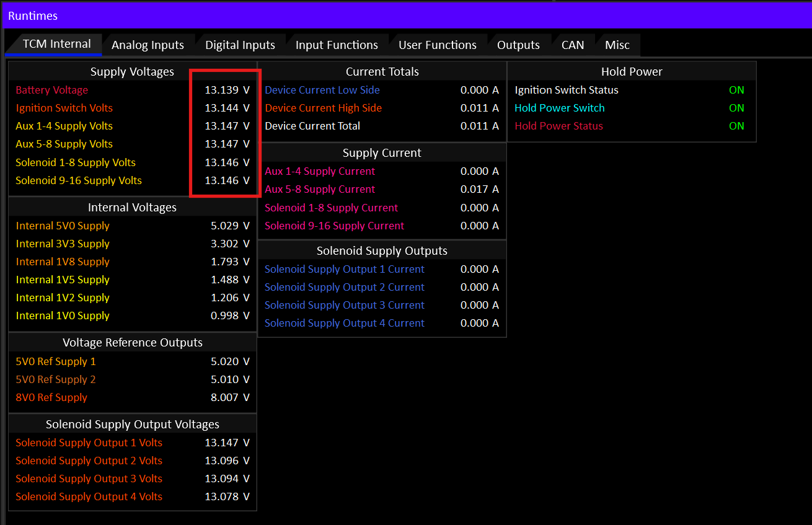Click the Ignition Switch Volts label
Screen dimensions: 812x525
[x=64, y=108]
